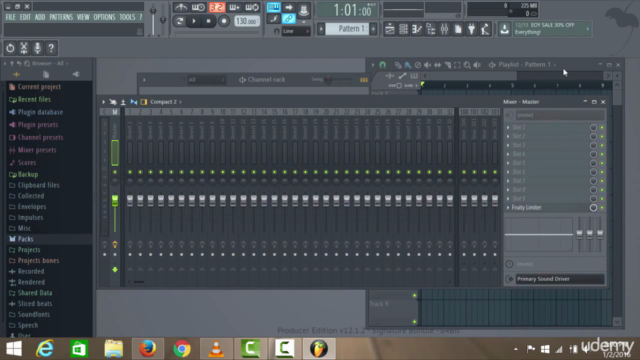Viewport: 640px width, 360px height.
Task: Toggle typing keyboard to piano
Action: [273, 7]
